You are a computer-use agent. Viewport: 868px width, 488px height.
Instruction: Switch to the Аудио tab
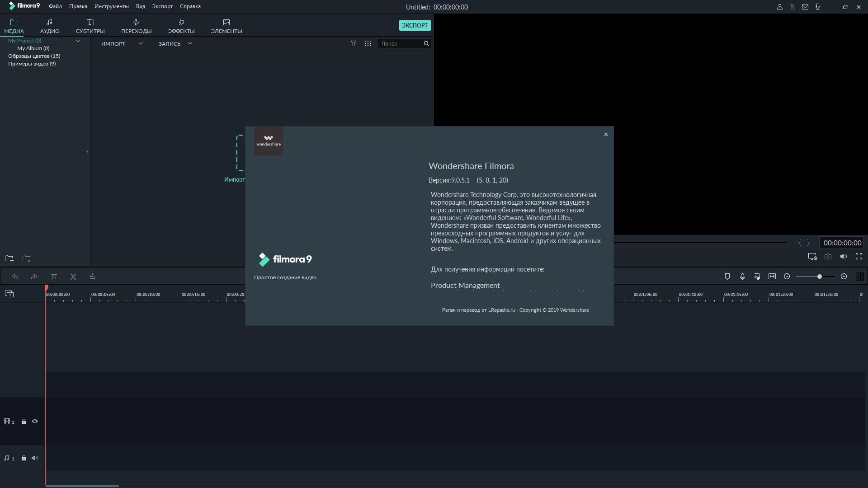point(50,26)
